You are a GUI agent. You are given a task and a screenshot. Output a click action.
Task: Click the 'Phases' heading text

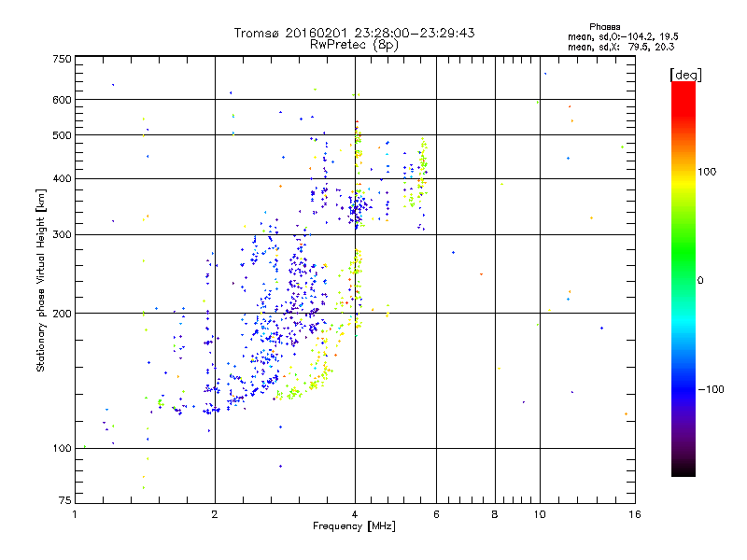coord(604,27)
